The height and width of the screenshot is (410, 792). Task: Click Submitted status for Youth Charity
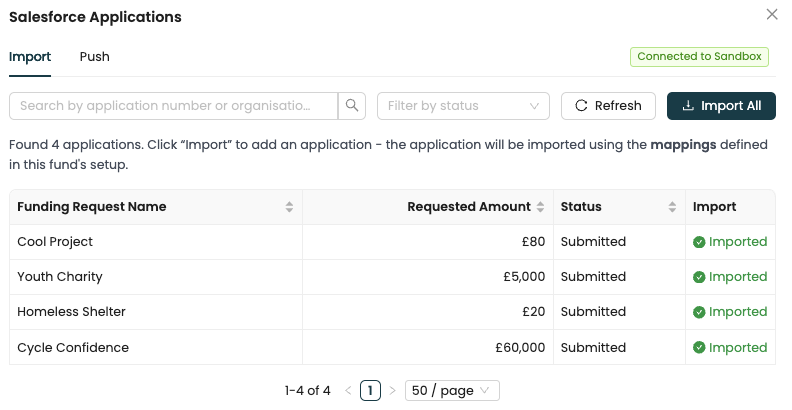coord(593,277)
